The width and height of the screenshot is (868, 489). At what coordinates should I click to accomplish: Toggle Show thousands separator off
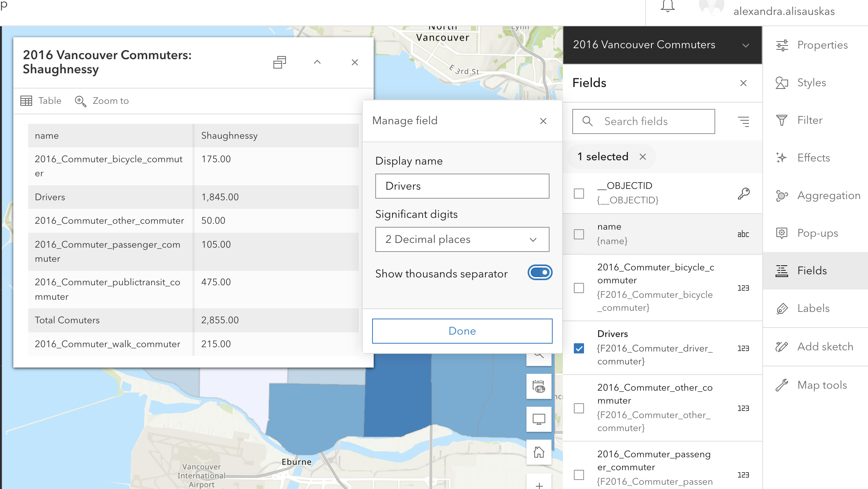[x=540, y=273]
